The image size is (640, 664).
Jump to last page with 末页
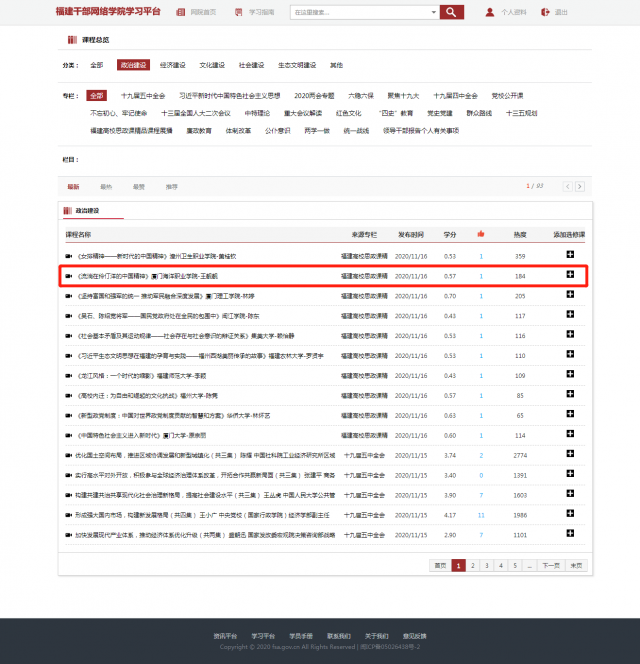[x=576, y=565]
